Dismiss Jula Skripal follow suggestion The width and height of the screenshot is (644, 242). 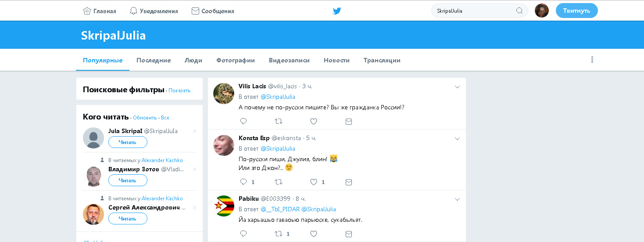point(195,131)
